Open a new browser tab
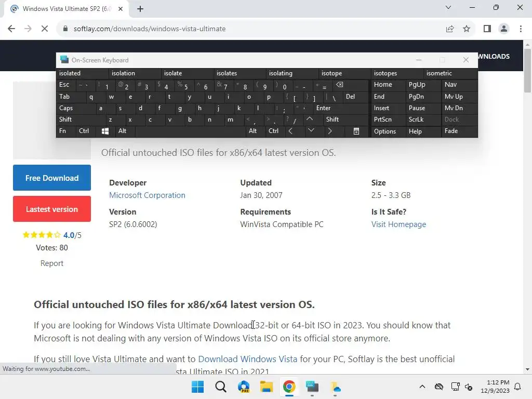Viewport: 532px width, 399px height. click(140, 9)
